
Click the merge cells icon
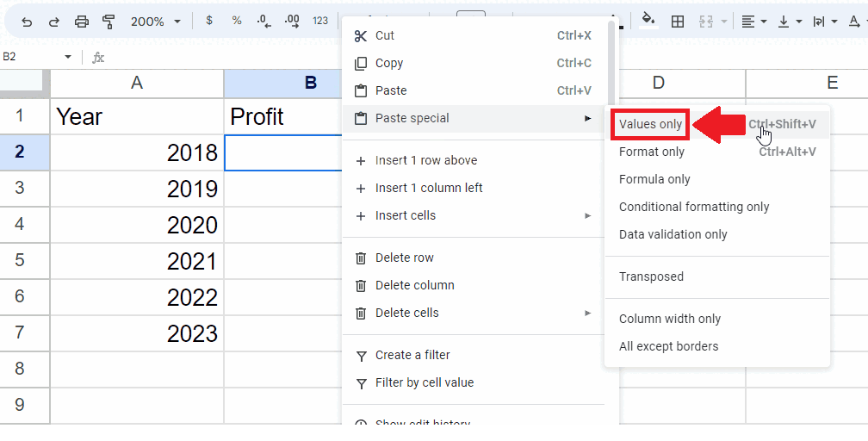pos(706,22)
